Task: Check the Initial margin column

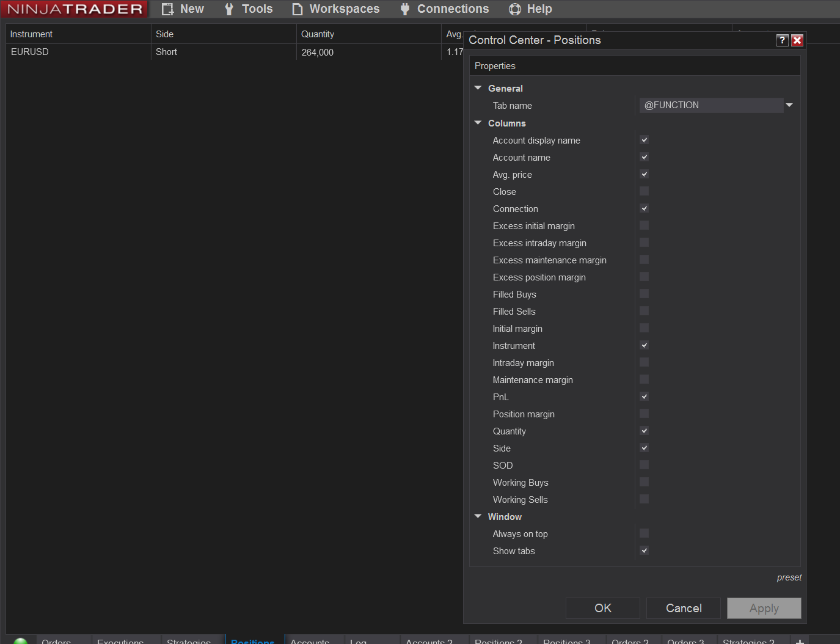Action: pyautogui.click(x=644, y=328)
